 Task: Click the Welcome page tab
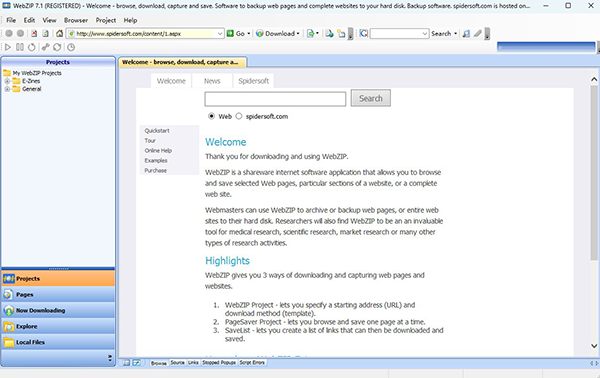[x=171, y=81]
